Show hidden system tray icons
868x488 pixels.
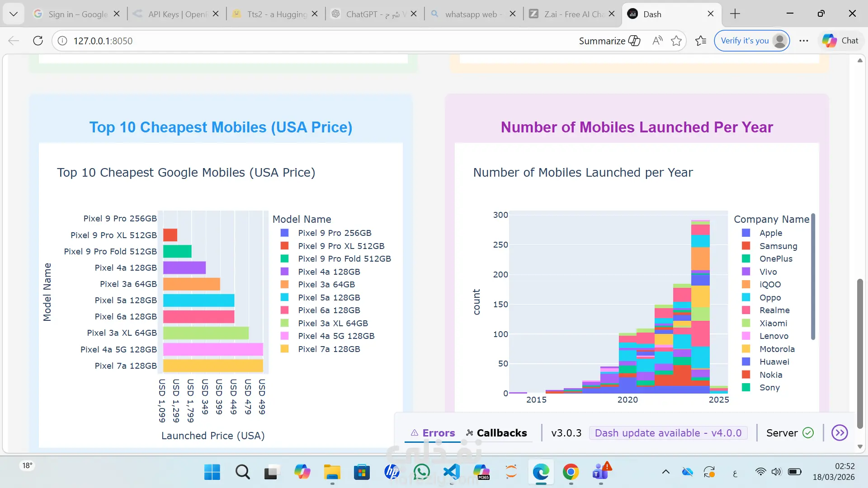665,472
